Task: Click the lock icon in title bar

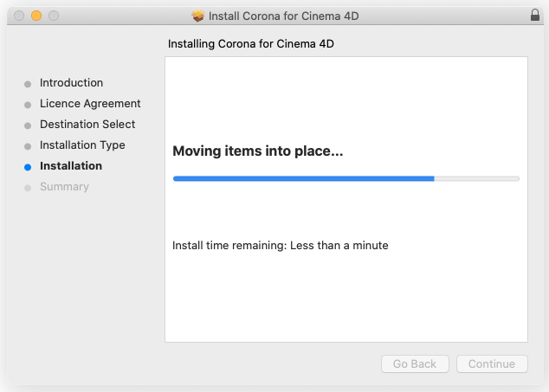Action: (534, 15)
